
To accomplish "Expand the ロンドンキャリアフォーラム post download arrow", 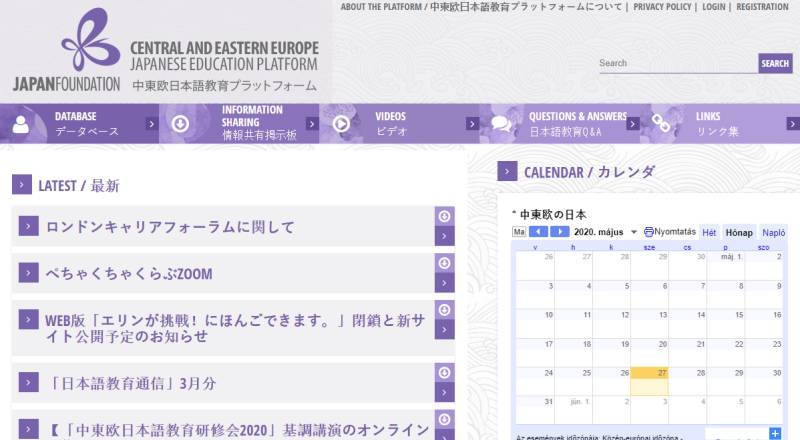I will 445,216.
